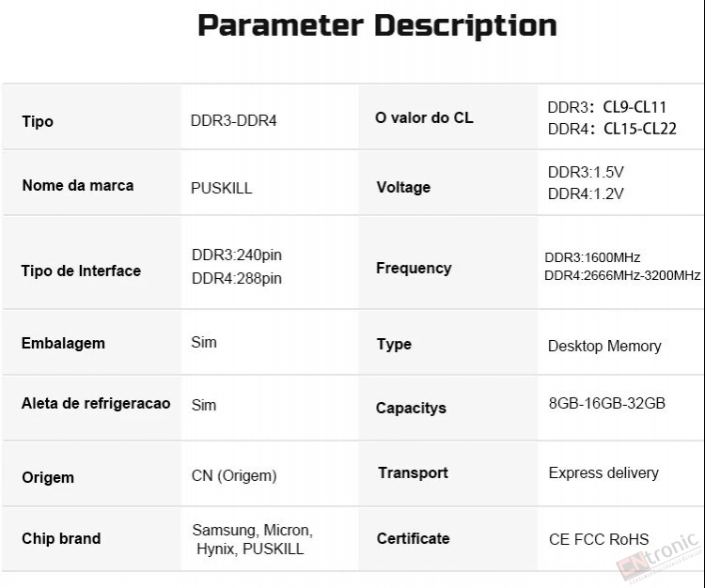Viewport: 705px width, 588px height.
Task: Click the Express delivery transport value
Action: (603, 472)
